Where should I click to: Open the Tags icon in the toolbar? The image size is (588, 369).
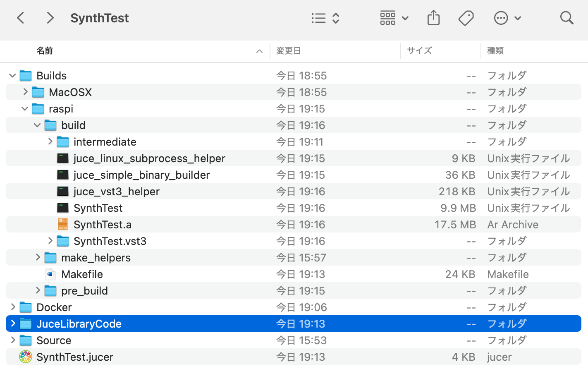pos(466,18)
